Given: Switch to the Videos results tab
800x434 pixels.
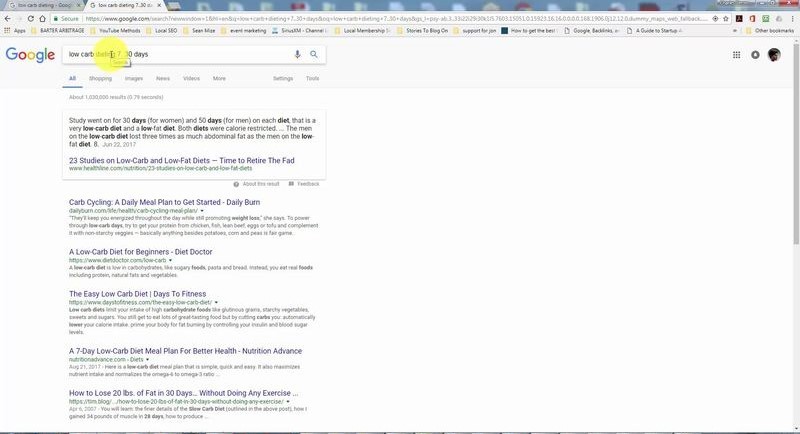Looking at the screenshot, I should (191, 78).
